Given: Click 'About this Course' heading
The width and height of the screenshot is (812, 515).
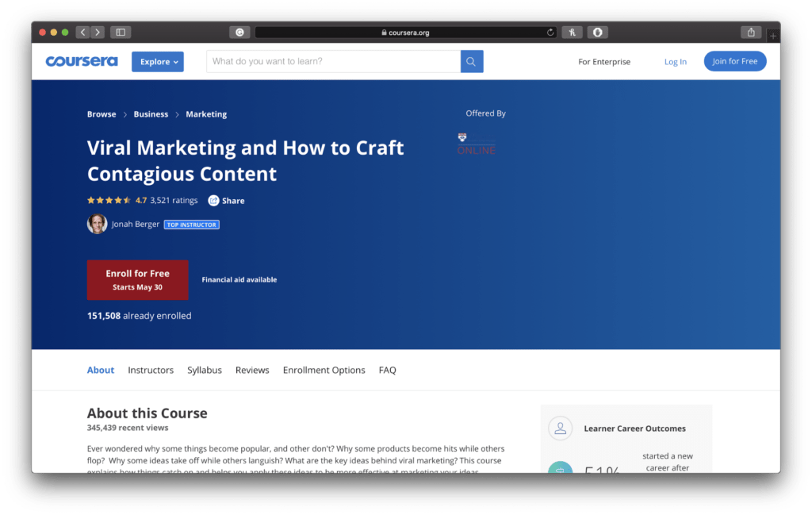Looking at the screenshot, I should (x=147, y=413).
